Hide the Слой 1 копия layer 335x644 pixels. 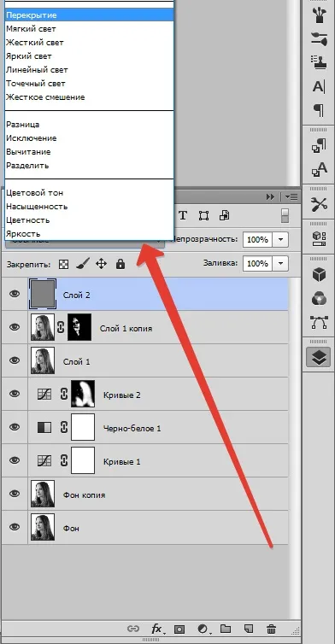tap(15, 327)
